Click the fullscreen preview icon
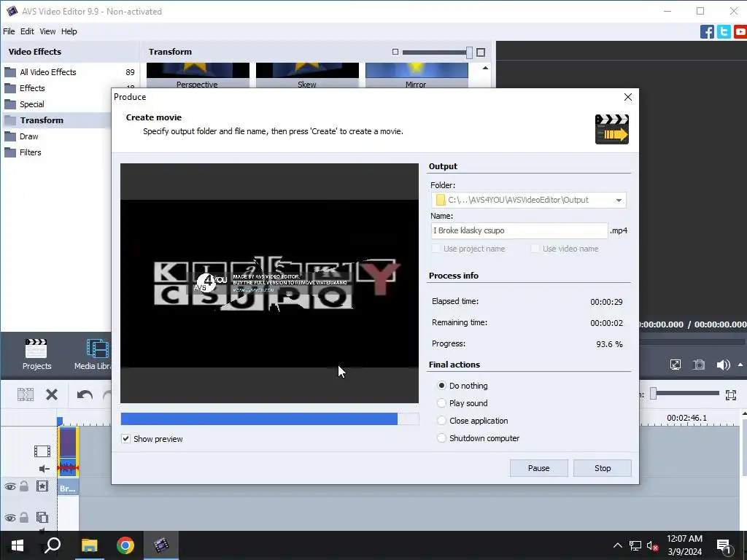The width and height of the screenshot is (747, 560). point(675,365)
